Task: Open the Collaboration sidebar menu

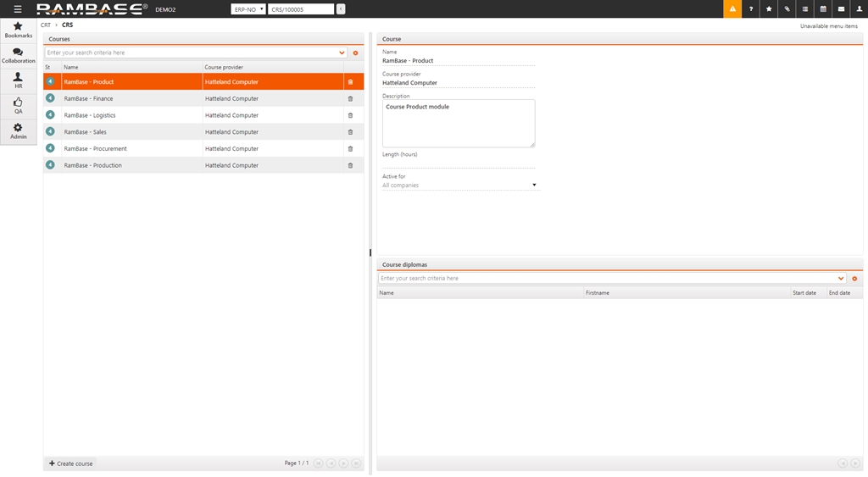Action: [x=18, y=56]
